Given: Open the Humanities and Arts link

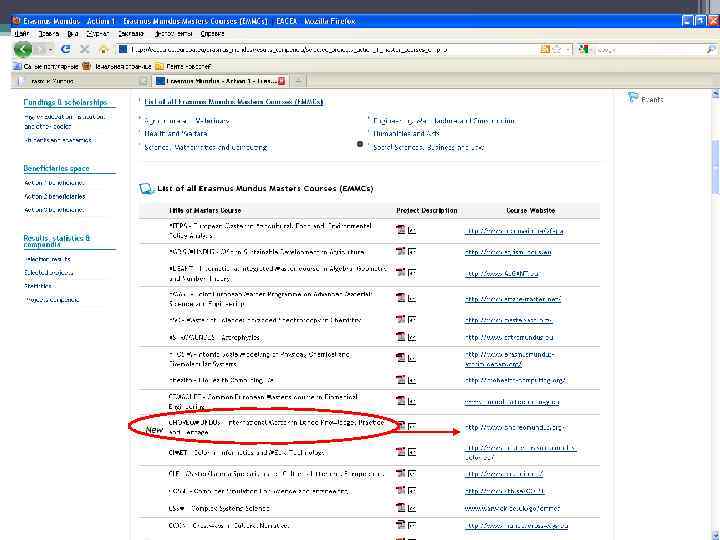Looking at the screenshot, I should click(406, 133).
